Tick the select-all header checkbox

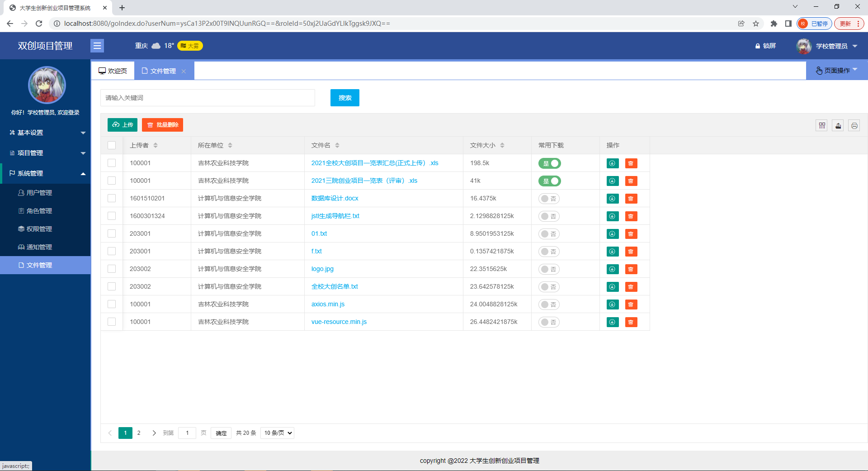112,145
